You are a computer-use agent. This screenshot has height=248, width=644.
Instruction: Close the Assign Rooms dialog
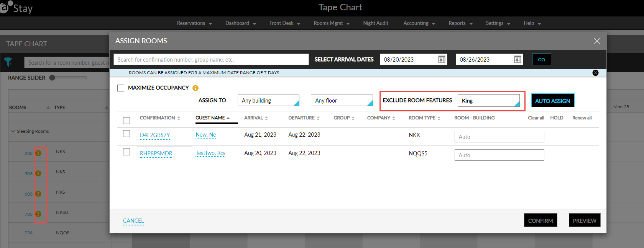[x=597, y=41]
